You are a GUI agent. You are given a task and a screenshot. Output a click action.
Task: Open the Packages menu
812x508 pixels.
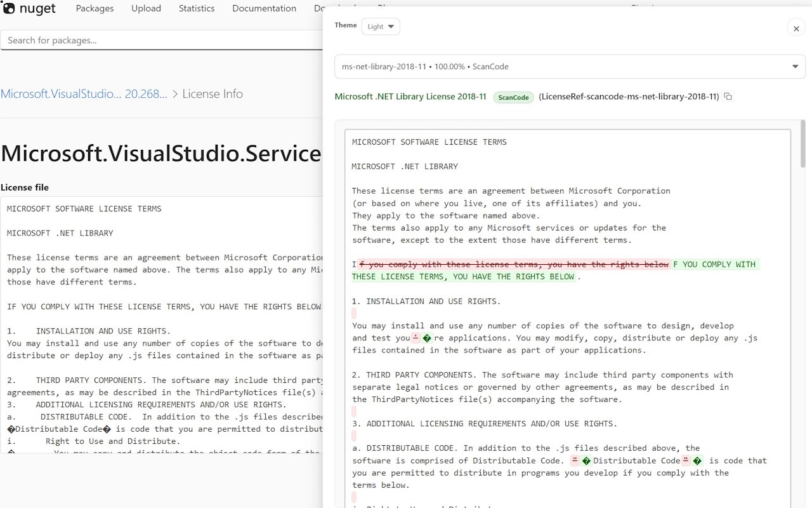(x=95, y=8)
